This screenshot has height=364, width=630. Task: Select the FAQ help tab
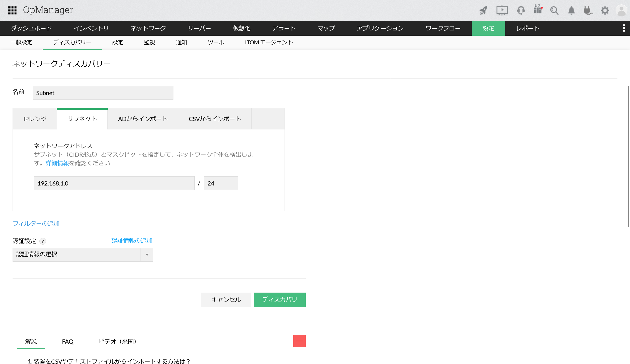tap(68, 342)
